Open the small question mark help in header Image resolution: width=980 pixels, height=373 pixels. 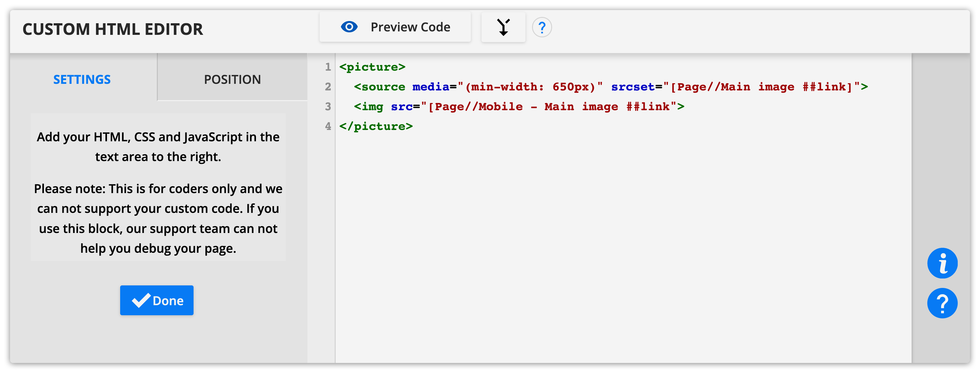coord(542,27)
